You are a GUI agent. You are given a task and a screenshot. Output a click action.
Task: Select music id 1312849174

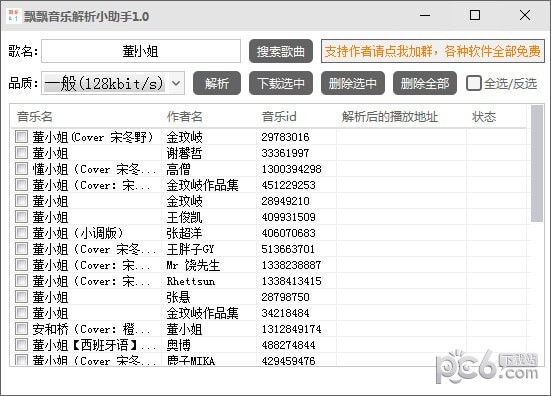coord(291,329)
